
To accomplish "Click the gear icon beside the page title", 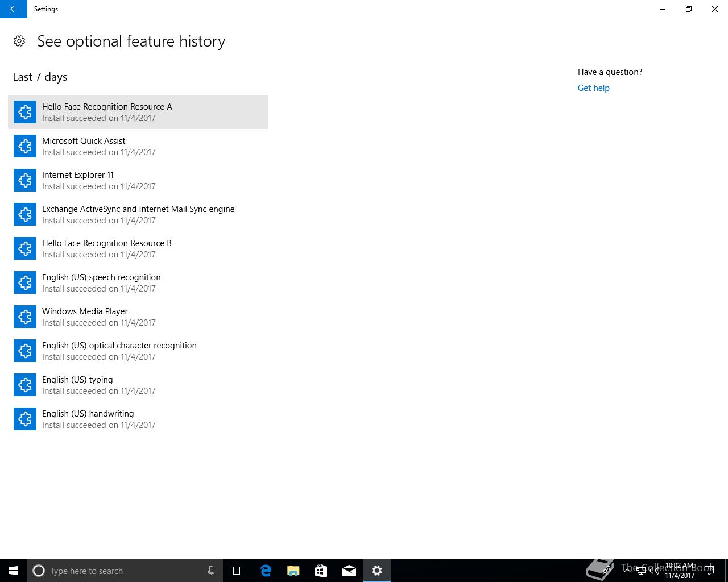I will click(x=19, y=41).
